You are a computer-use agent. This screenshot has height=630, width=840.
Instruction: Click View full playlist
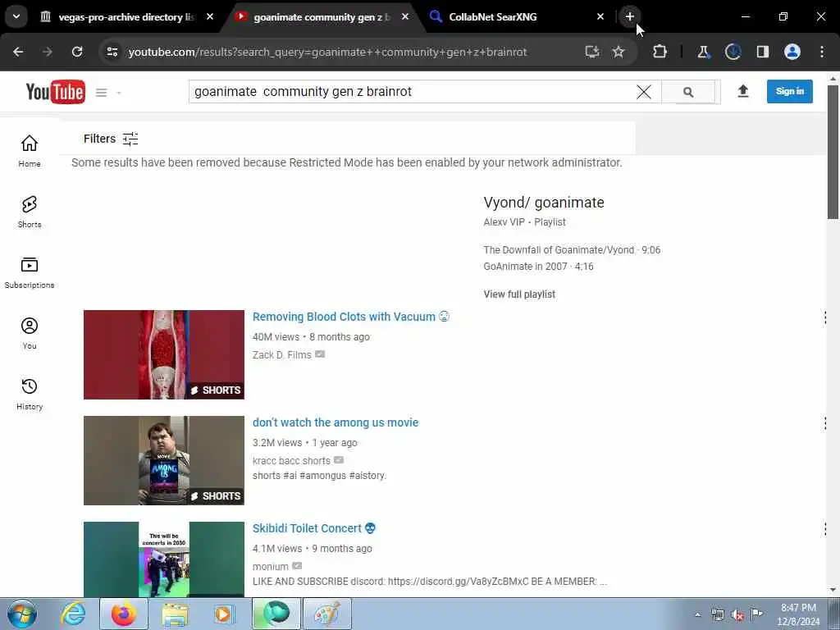[519, 294]
